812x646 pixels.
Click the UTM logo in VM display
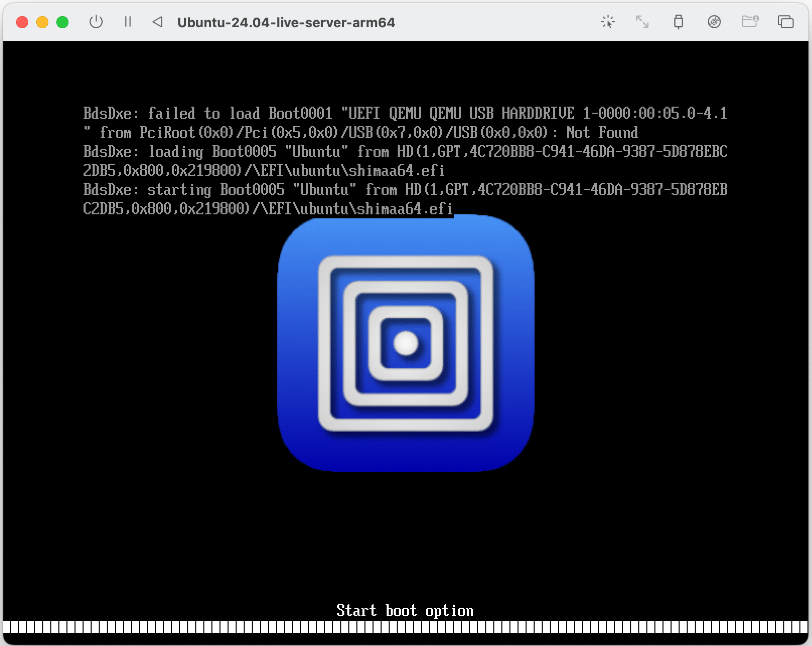click(x=406, y=343)
